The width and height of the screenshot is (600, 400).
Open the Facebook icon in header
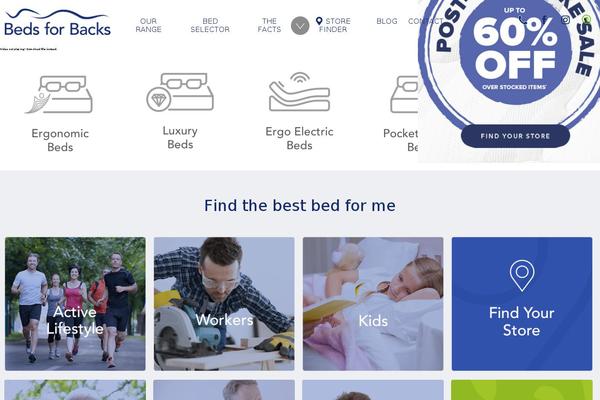544,20
